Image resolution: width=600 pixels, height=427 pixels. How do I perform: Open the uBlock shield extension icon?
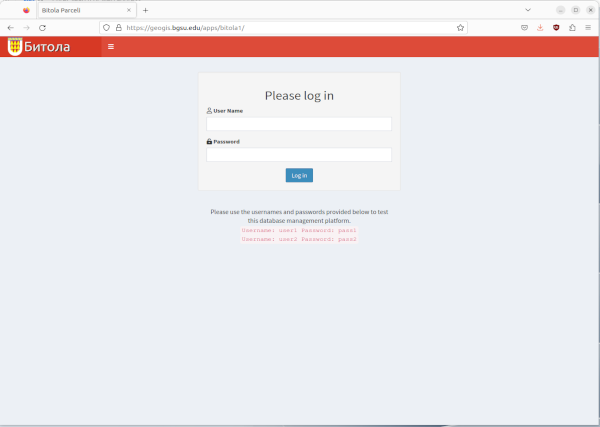556,28
